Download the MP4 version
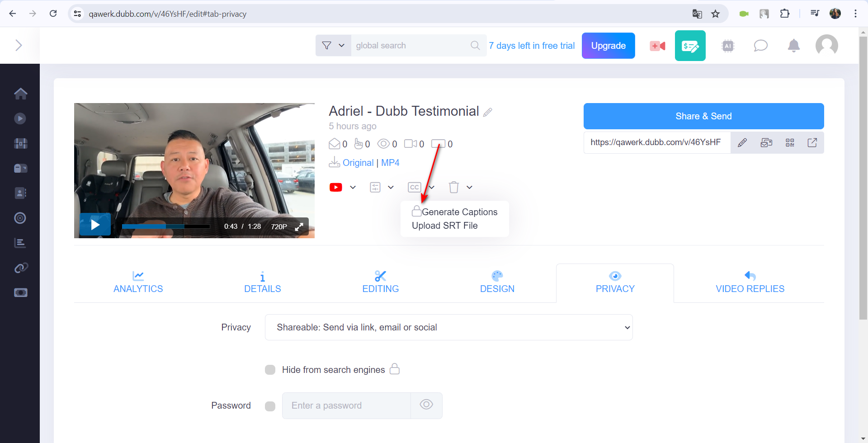 point(390,163)
